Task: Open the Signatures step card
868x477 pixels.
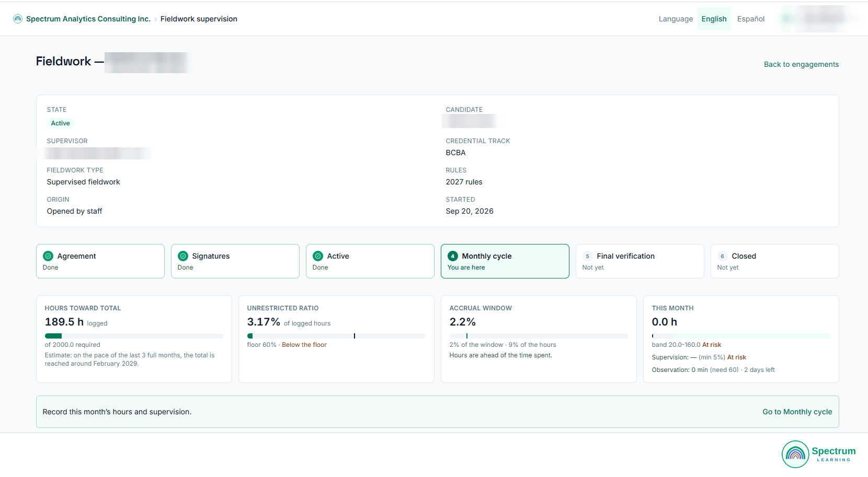Action: point(235,261)
